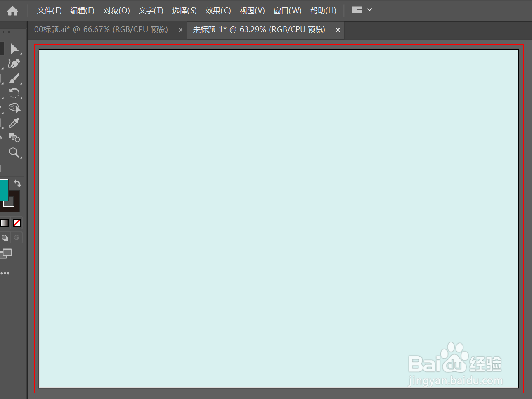Open 效果(C) menu
This screenshot has width=532, height=399.
tap(218, 11)
